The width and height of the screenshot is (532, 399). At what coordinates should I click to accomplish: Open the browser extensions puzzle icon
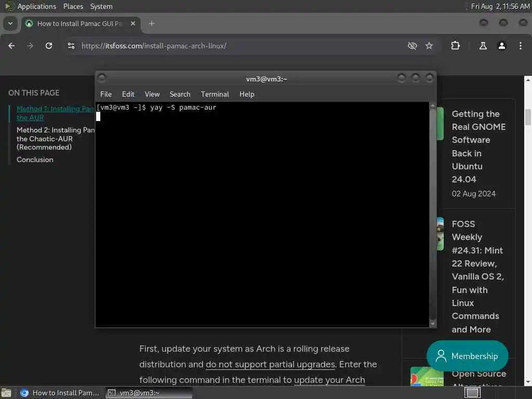(x=455, y=46)
